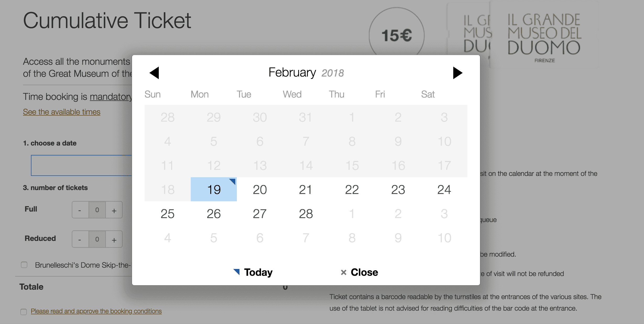Screen dimensions: 644x324
Task: Pick February 28 on the calendar
Action: point(306,213)
